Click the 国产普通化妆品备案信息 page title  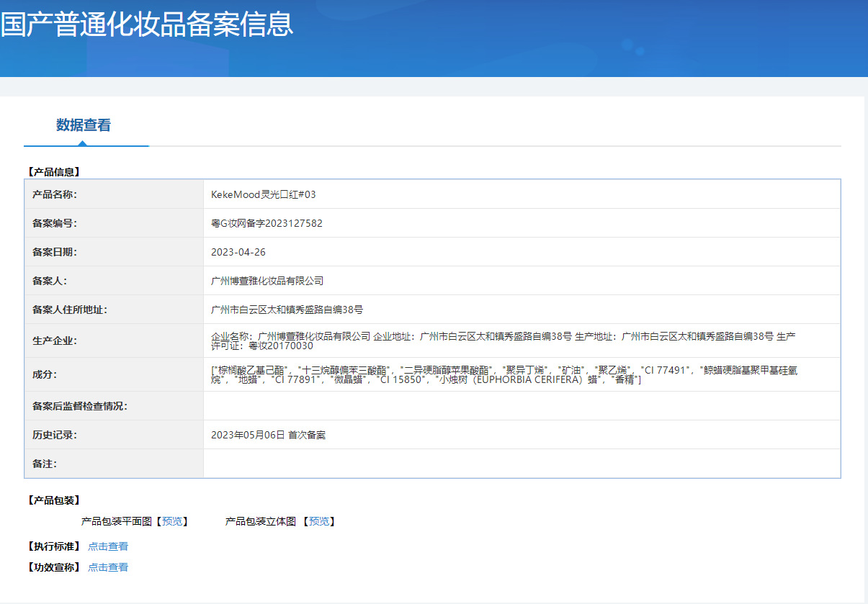pyautogui.click(x=147, y=24)
